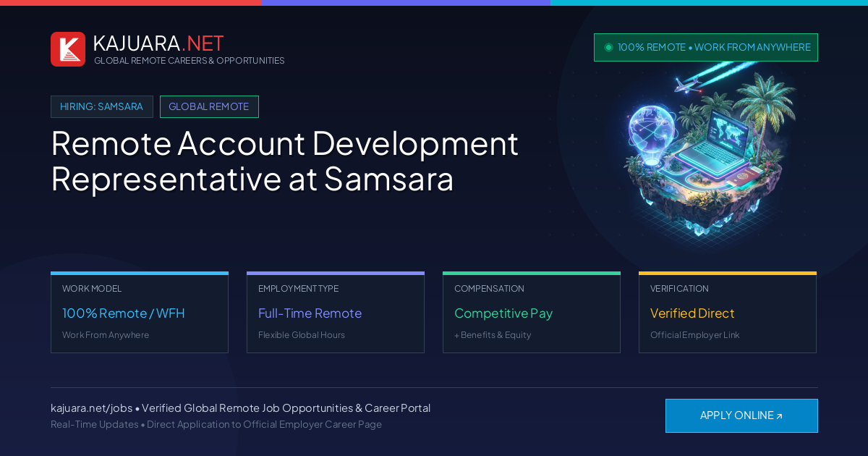This screenshot has width=868, height=456.
Task: Click the Verified Direct value
Action: 692,313
